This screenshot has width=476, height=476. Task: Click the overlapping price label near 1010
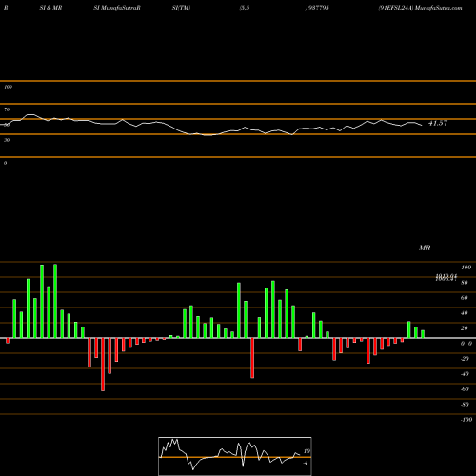click(446, 278)
